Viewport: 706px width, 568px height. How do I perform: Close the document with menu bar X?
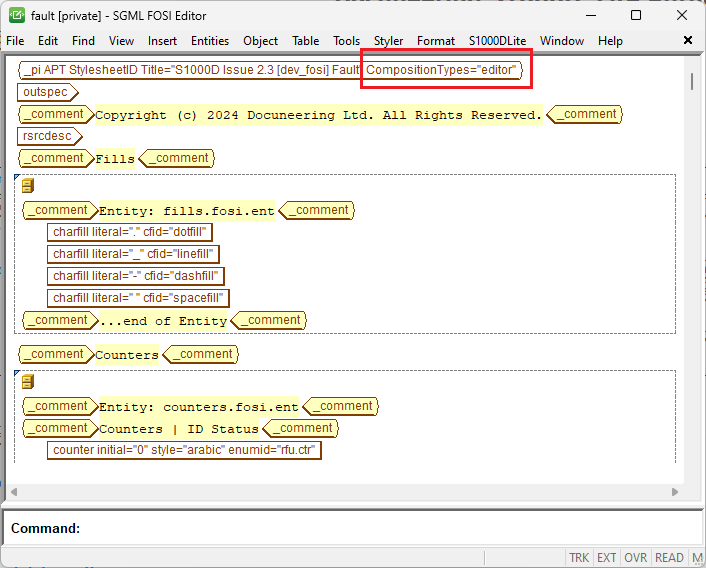pyautogui.click(x=688, y=41)
